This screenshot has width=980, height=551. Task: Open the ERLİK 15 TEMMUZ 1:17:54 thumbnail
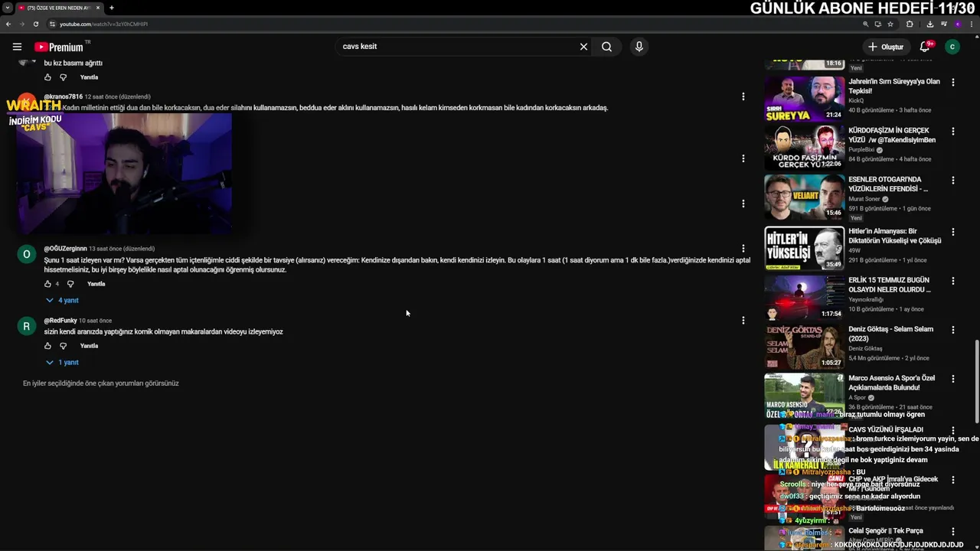[x=804, y=297]
